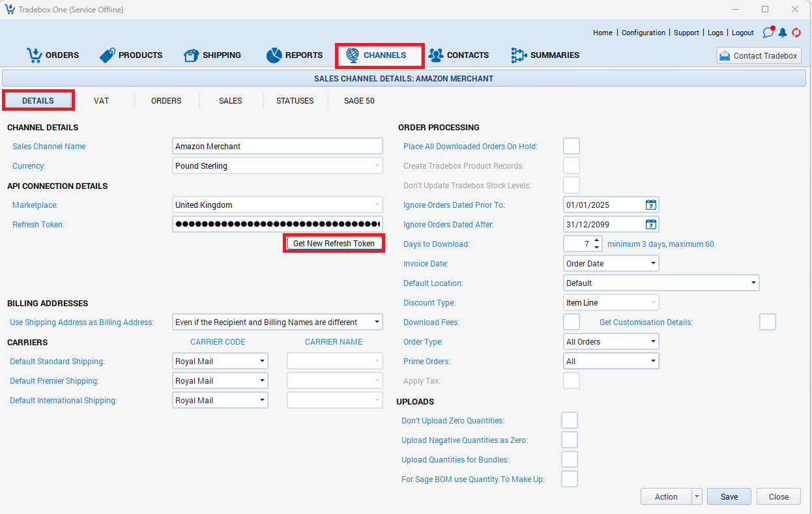
Task: Open the Sage 50 tab
Action: point(359,101)
